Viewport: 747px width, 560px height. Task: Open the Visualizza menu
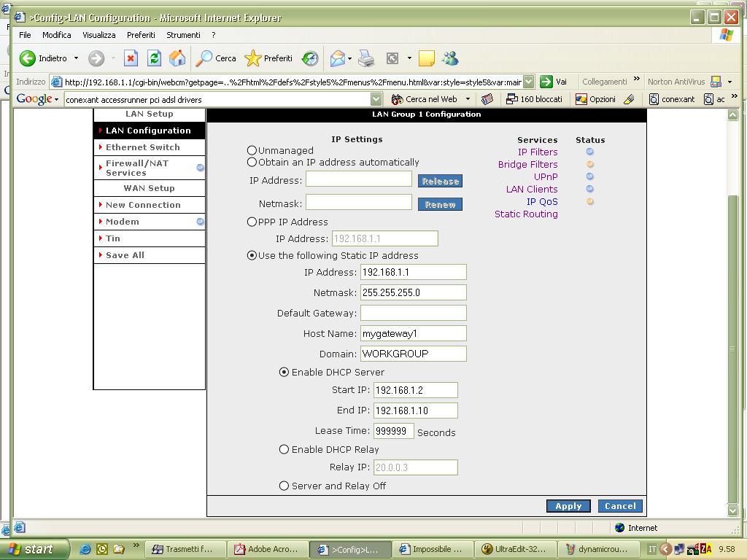pyautogui.click(x=99, y=35)
